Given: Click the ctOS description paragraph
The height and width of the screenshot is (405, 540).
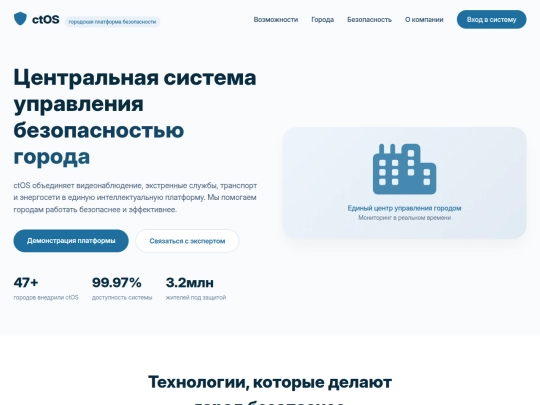Looking at the screenshot, I should click(135, 197).
